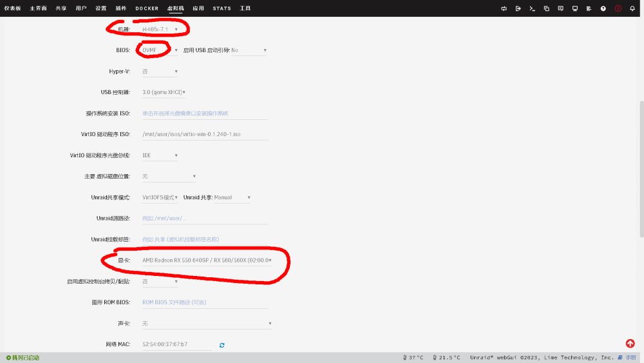
Task: Open the Hyper-V dropdown
Action: click(160, 72)
